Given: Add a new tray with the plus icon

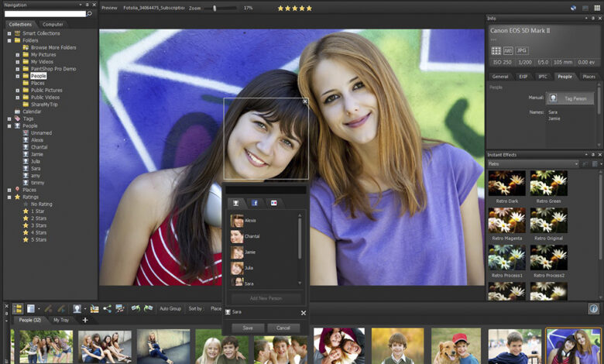Looking at the screenshot, I should click(x=85, y=320).
